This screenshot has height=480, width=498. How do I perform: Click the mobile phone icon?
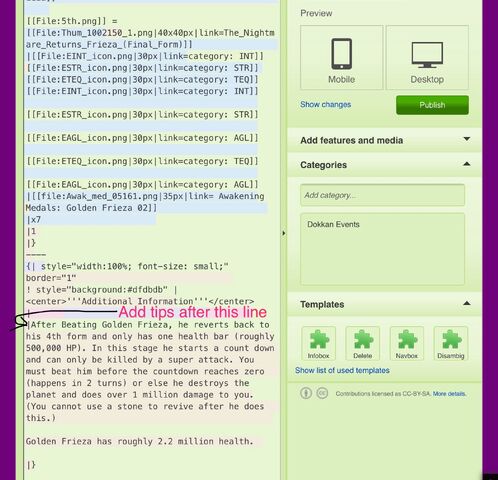341,54
